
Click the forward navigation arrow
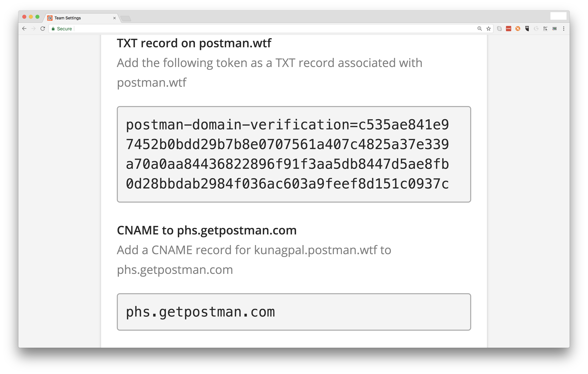[x=33, y=29]
